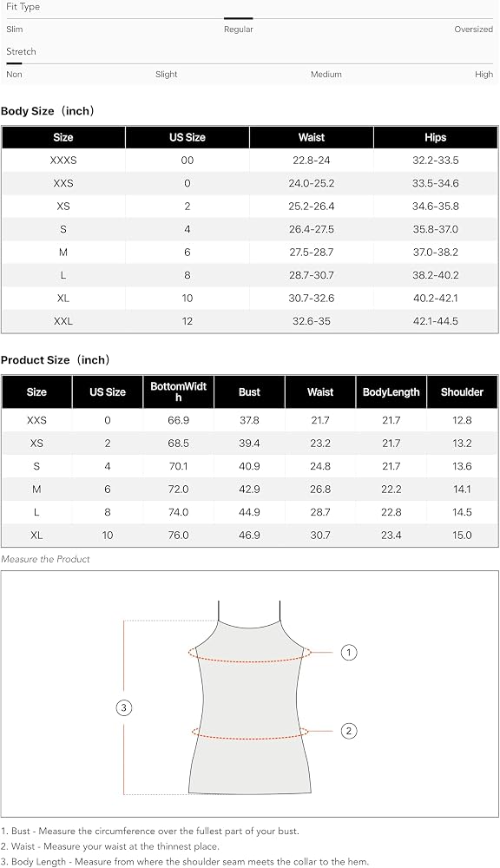The width and height of the screenshot is (500, 868).
Task: Select the XXL row in Body Size table
Action: point(250,321)
